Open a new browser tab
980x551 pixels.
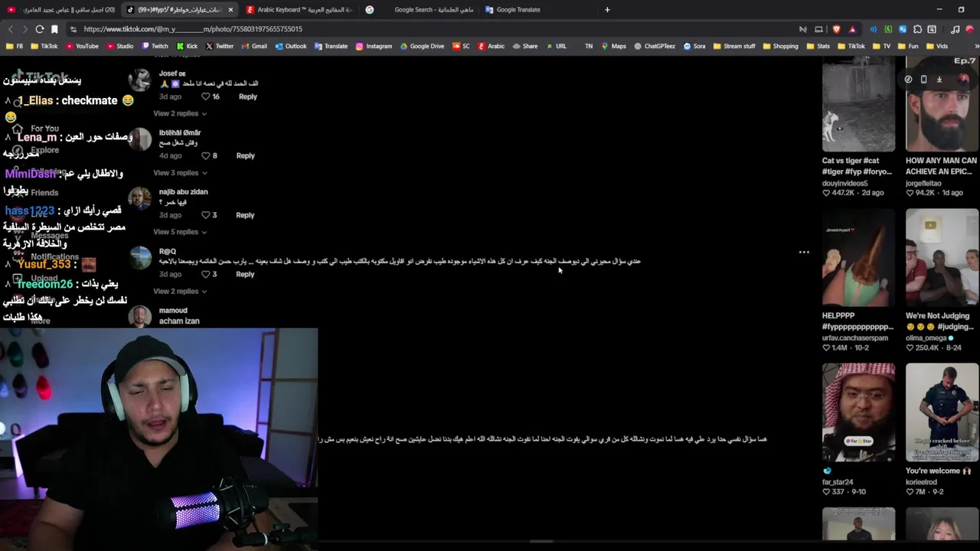[607, 10]
